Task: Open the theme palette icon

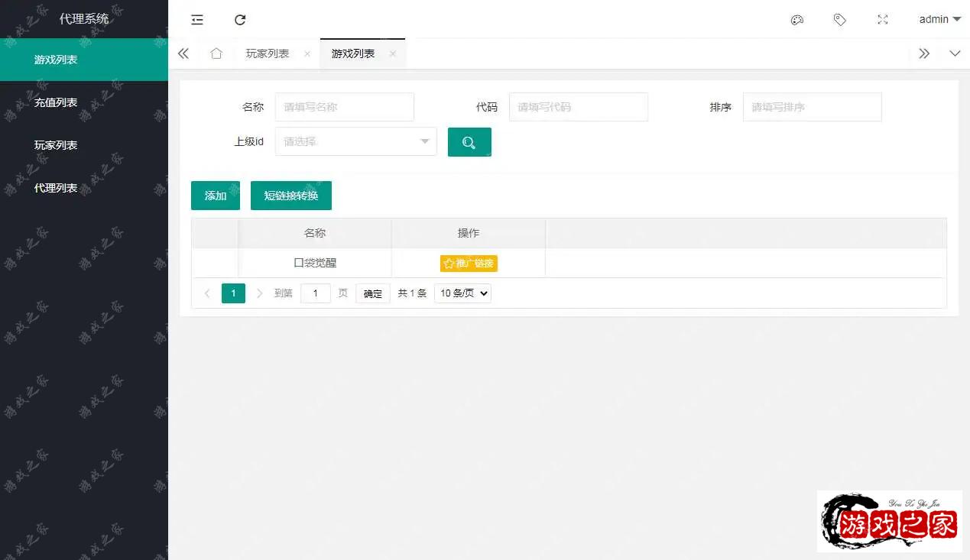Action: pos(796,20)
